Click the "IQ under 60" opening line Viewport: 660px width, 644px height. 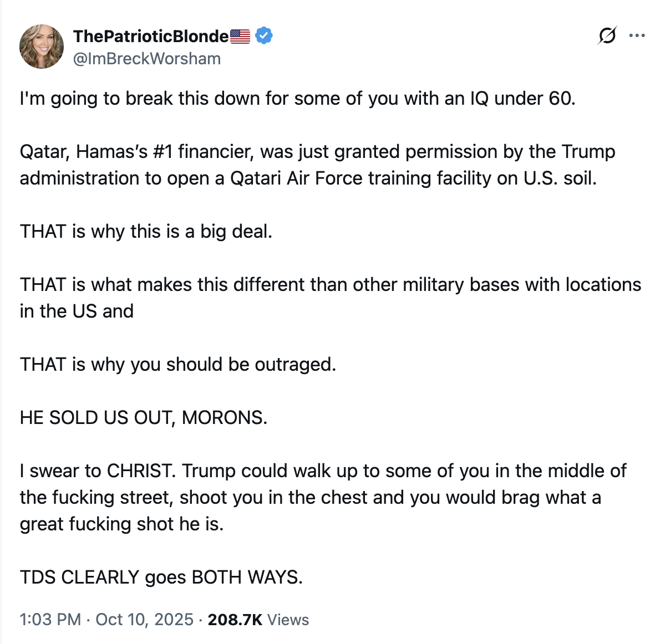[297, 99]
